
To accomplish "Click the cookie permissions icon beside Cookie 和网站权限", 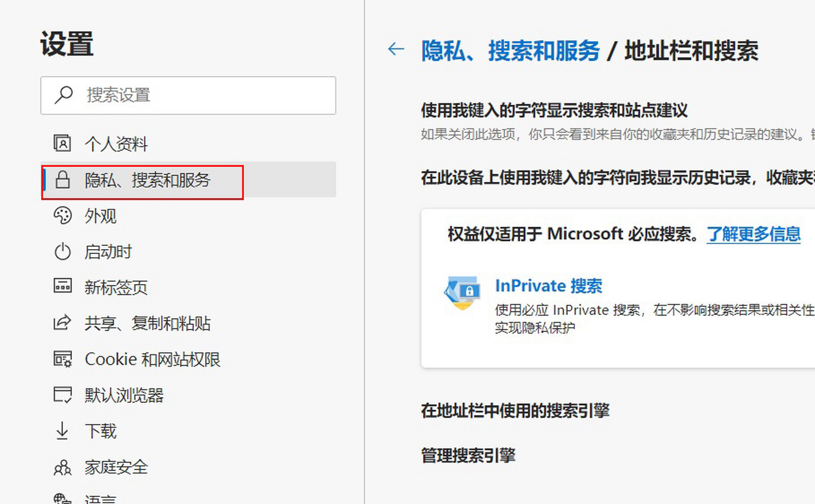I will (x=62, y=359).
